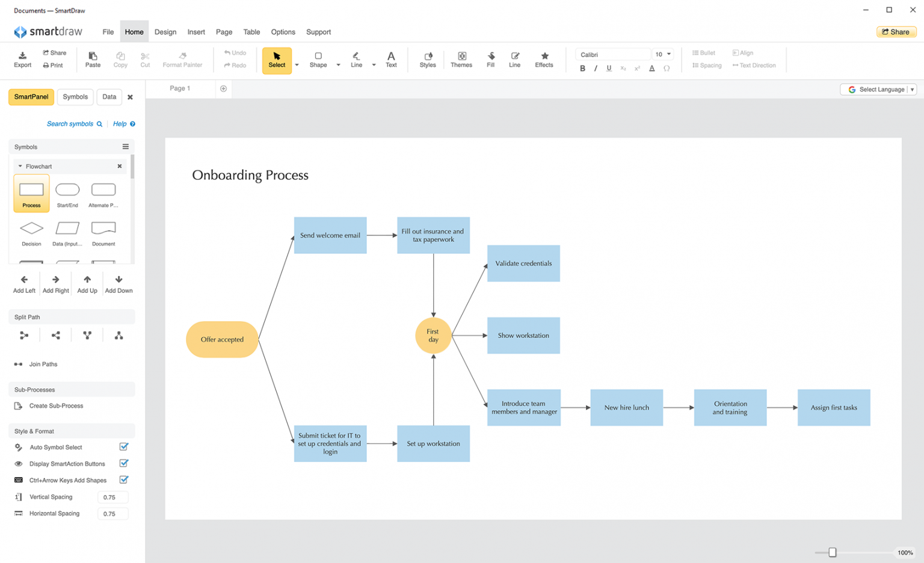Click the Add Right shape icon

coord(55,283)
